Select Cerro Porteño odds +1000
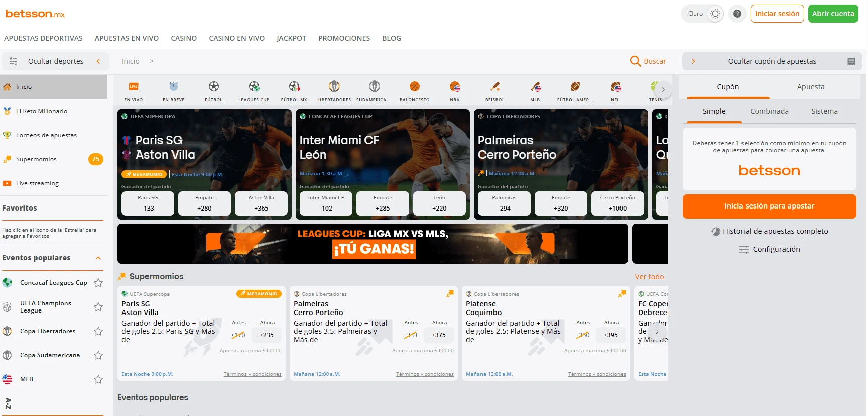The width and height of the screenshot is (868, 416). point(617,203)
